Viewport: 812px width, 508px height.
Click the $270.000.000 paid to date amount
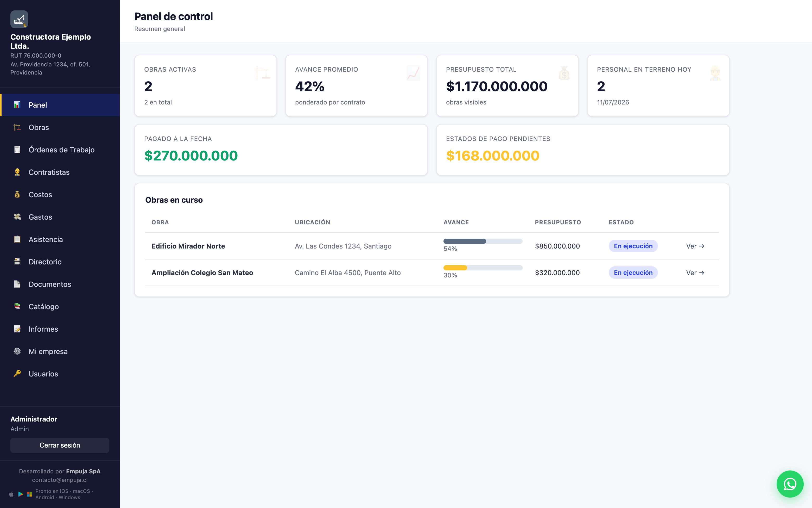pos(191,156)
